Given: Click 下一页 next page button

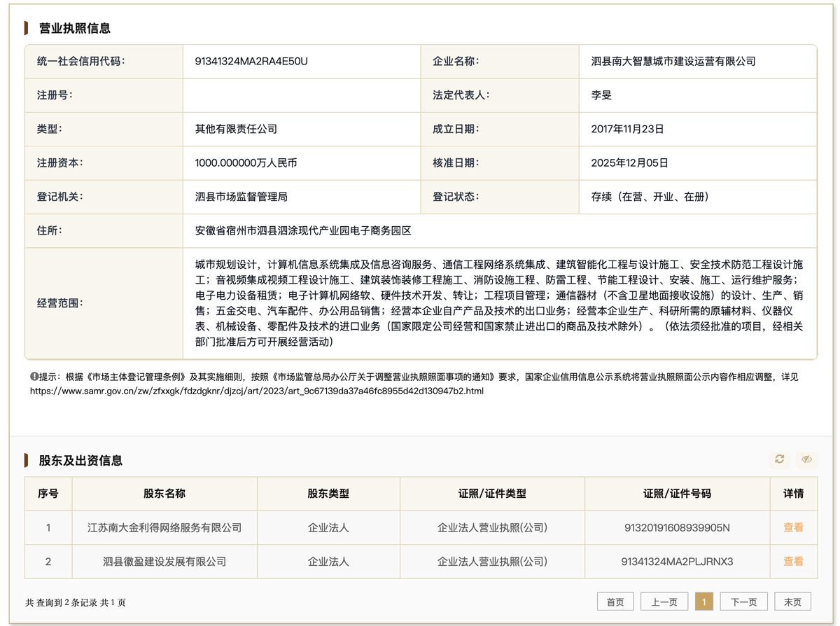Looking at the screenshot, I should [x=743, y=601].
